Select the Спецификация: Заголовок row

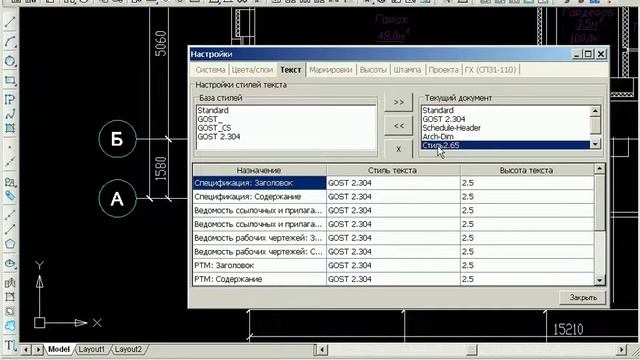[259, 183]
